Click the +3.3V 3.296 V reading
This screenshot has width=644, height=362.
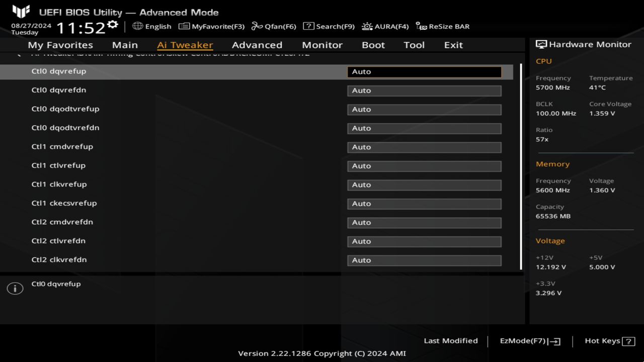click(x=548, y=293)
